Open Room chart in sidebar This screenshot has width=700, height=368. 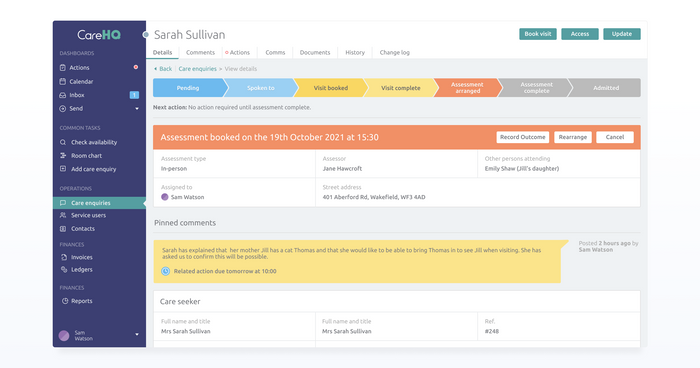pos(86,155)
